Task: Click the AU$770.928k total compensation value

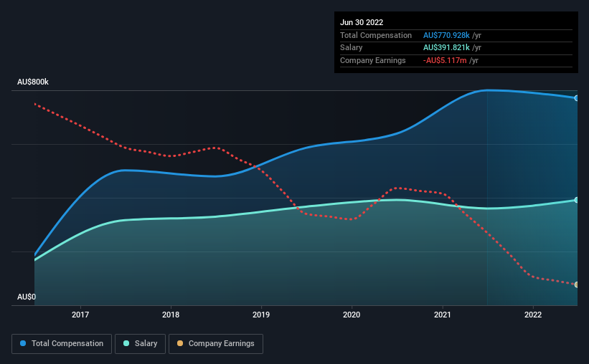Action: [446, 35]
